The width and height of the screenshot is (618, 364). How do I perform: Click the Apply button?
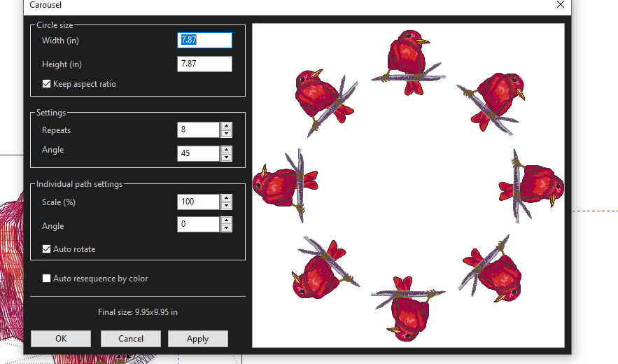click(x=198, y=339)
